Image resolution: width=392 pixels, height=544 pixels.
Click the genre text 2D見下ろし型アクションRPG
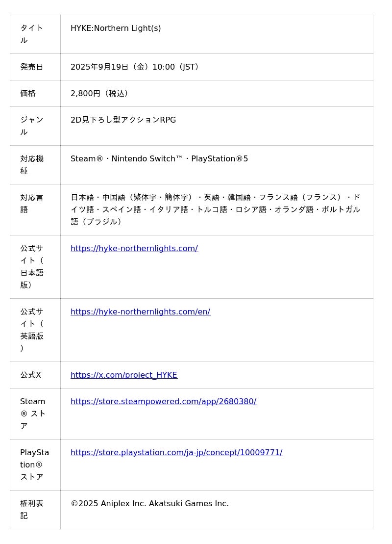click(123, 120)
